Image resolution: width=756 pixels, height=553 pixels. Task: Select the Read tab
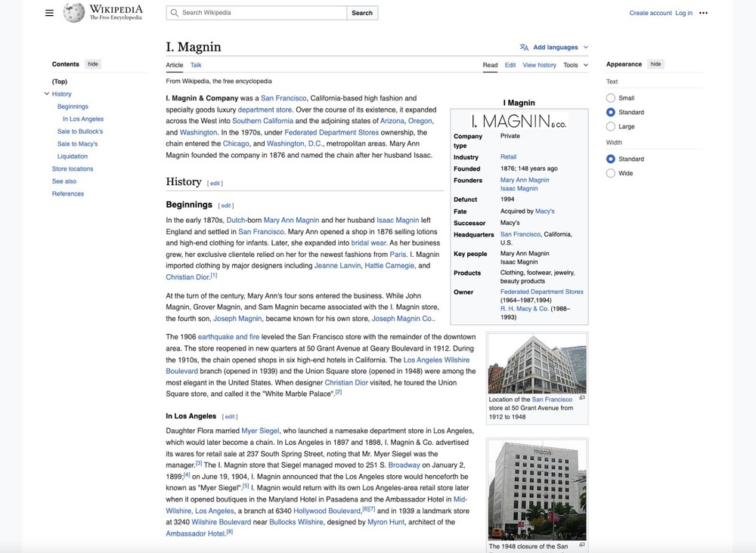pyautogui.click(x=490, y=65)
